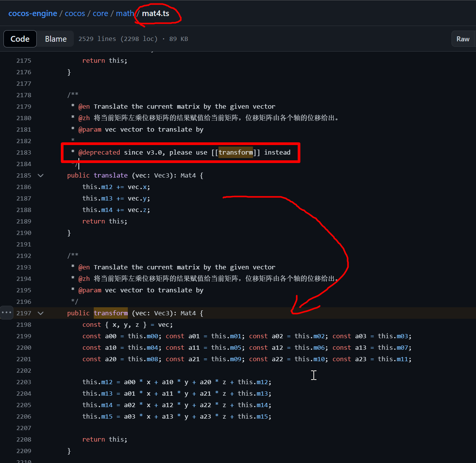476x463 pixels.
Task: Switch to the Blame view tab
Action: [56, 39]
